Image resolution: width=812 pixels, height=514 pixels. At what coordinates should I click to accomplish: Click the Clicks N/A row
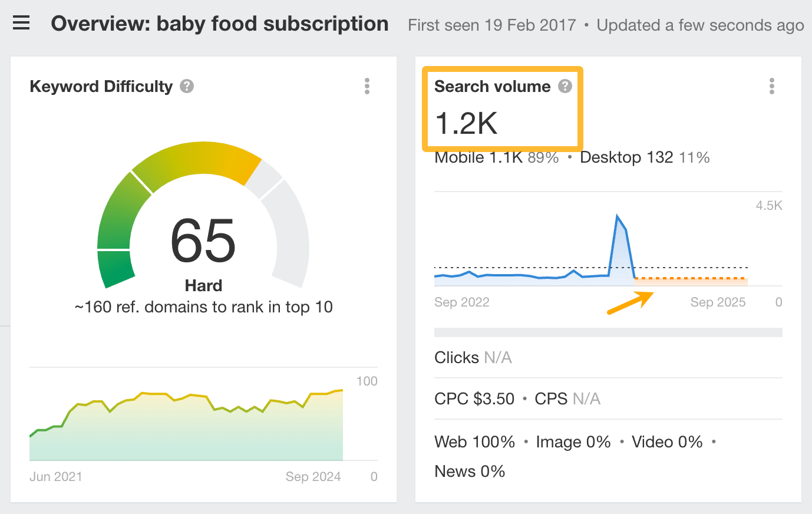(x=473, y=358)
